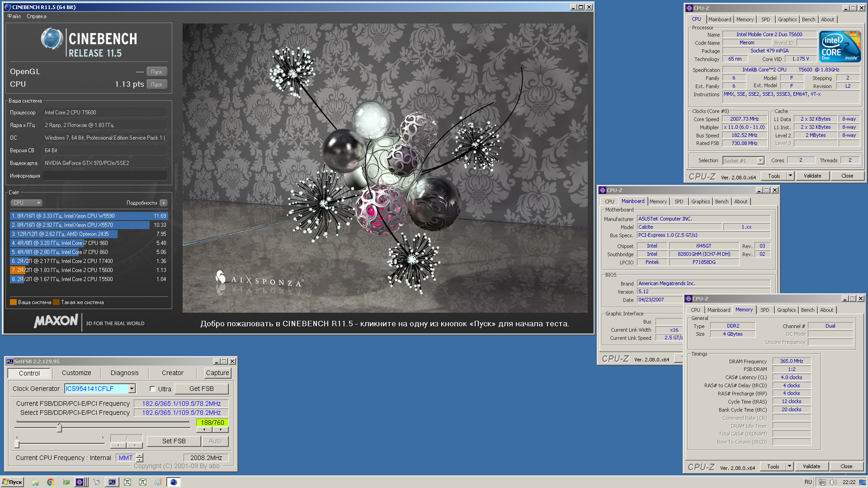Click the lower SetFSB slider handle
This screenshot has width=868, height=488.
coord(17,444)
